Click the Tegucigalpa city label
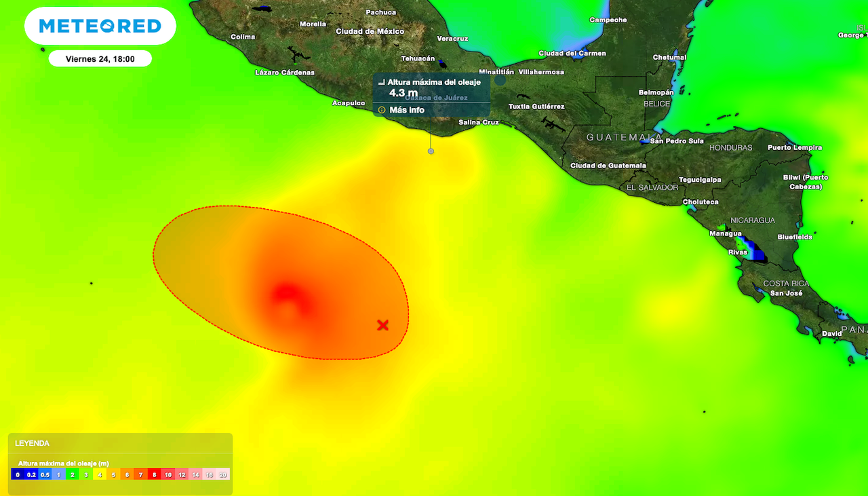Image resolution: width=868 pixels, height=496 pixels. coord(701,180)
